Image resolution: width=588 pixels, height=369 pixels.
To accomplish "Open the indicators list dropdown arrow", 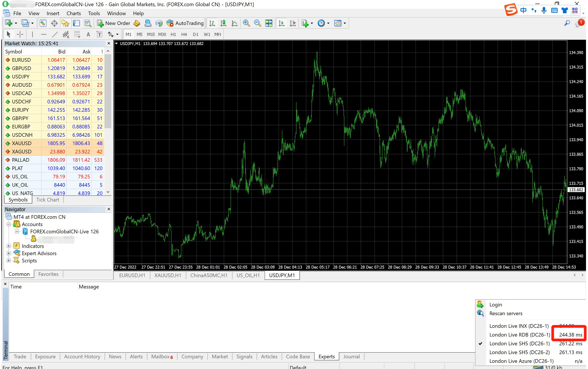I will click(312, 23).
